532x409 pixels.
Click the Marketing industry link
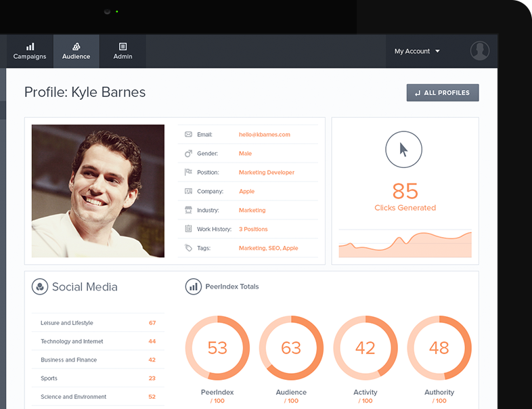tap(252, 210)
